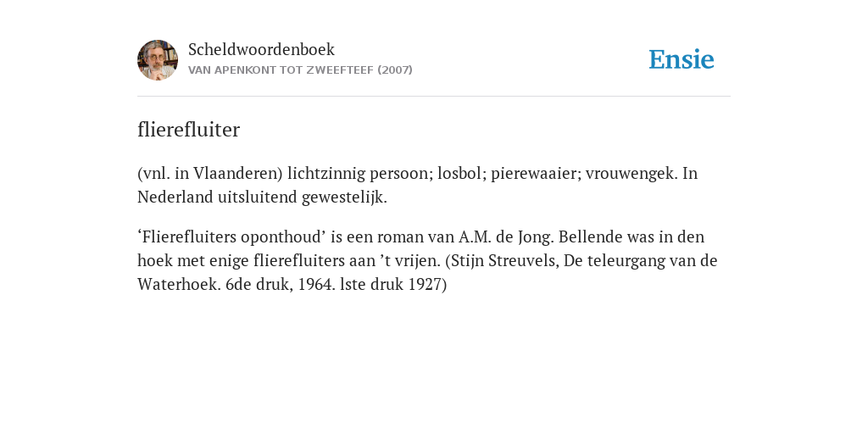Click the word 'losbol' in the definition
This screenshot has width=868, height=434.
point(459,173)
